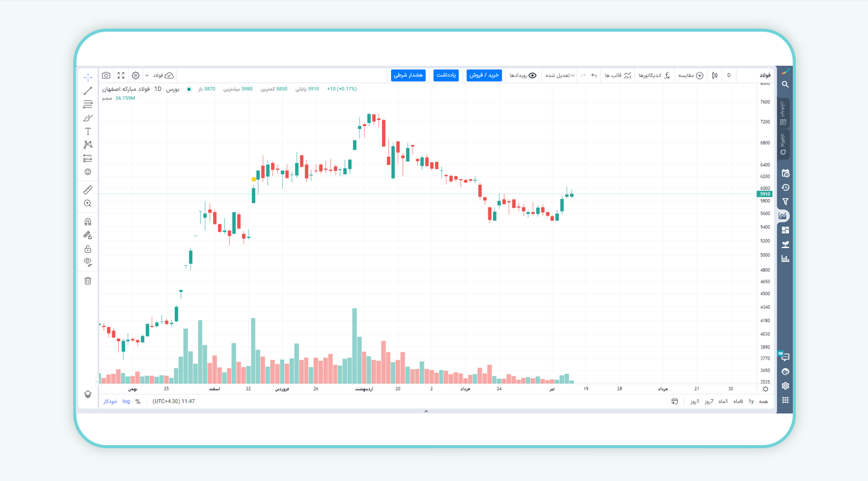Expand the bottom panel chevron
Viewport: 868px width, 481px height.
pos(426,412)
